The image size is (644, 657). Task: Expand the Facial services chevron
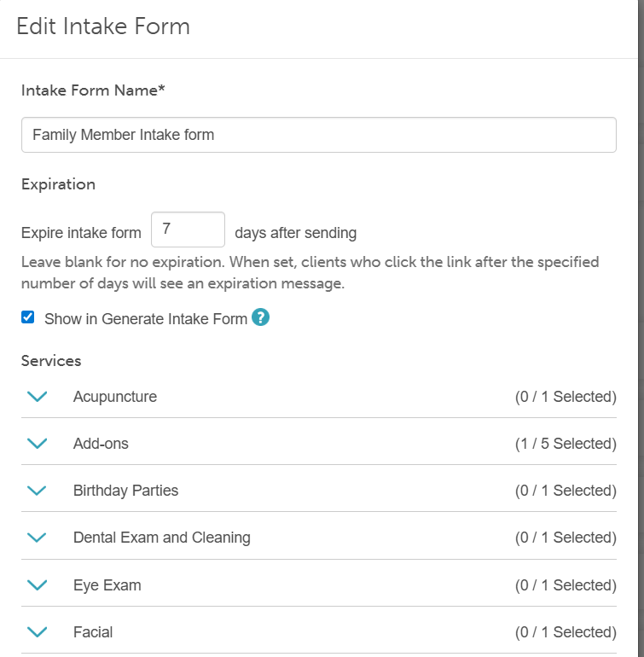[37, 632]
